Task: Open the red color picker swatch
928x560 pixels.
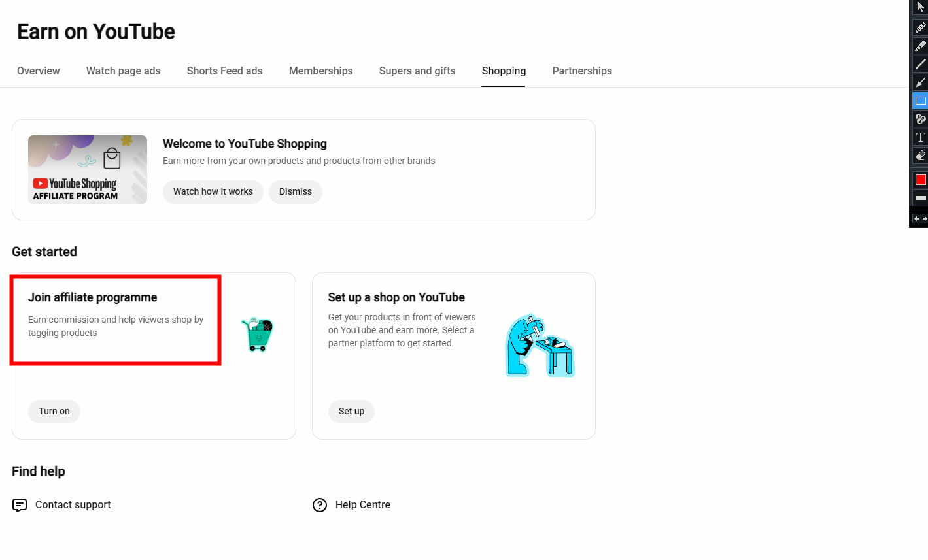Action: (920, 180)
